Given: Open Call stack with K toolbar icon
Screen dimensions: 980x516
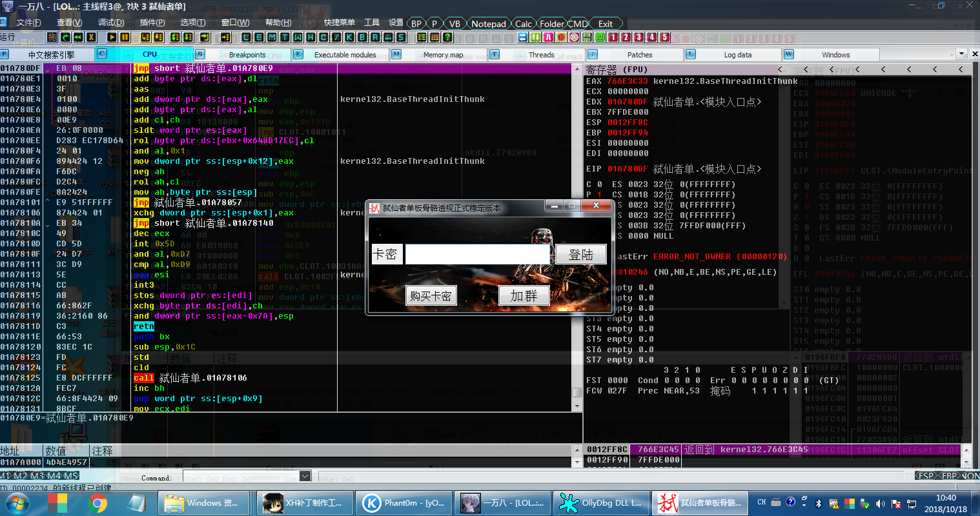Looking at the screenshot, I should [349, 37].
